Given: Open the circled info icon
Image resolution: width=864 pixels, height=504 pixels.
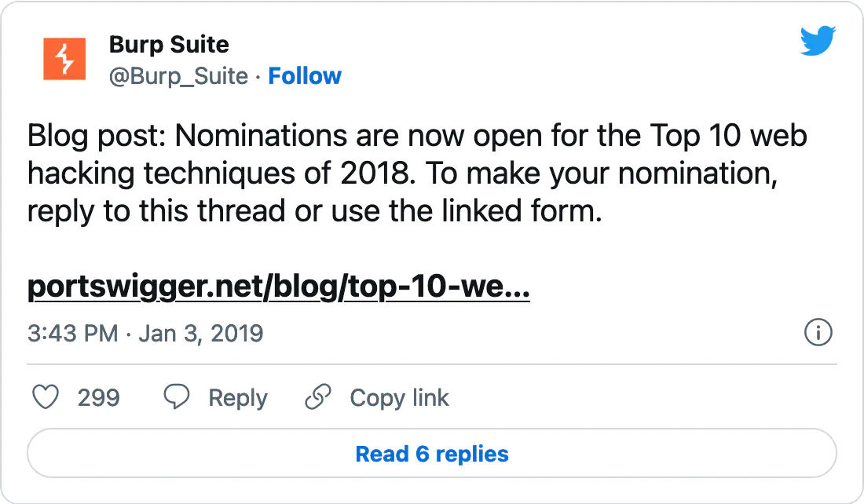Looking at the screenshot, I should tap(818, 333).
